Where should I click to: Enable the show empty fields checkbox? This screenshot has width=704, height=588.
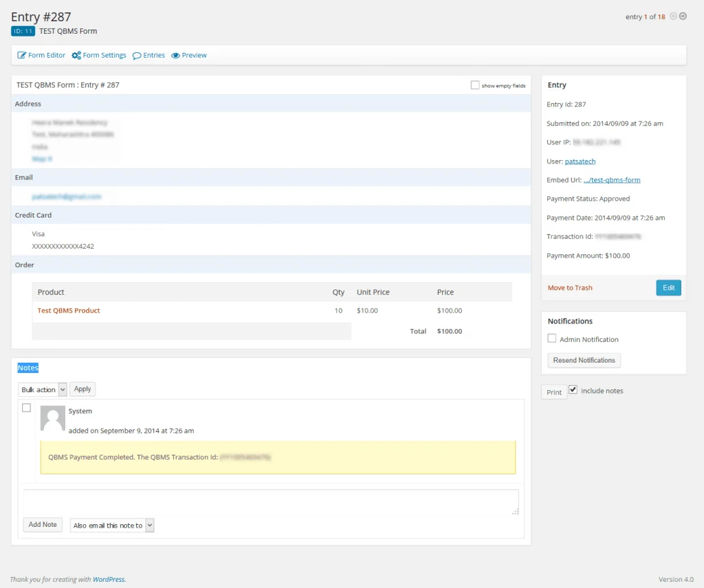(474, 84)
